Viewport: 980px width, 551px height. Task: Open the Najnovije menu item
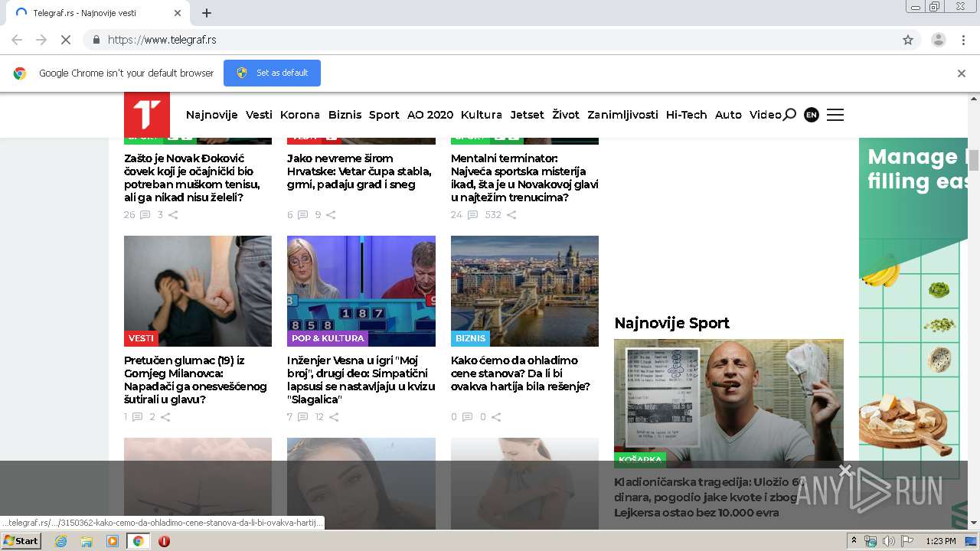212,115
